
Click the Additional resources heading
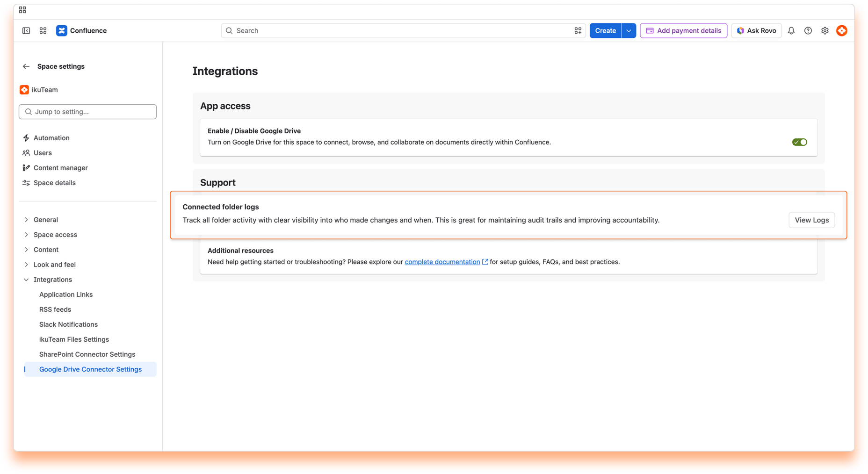tap(240, 251)
